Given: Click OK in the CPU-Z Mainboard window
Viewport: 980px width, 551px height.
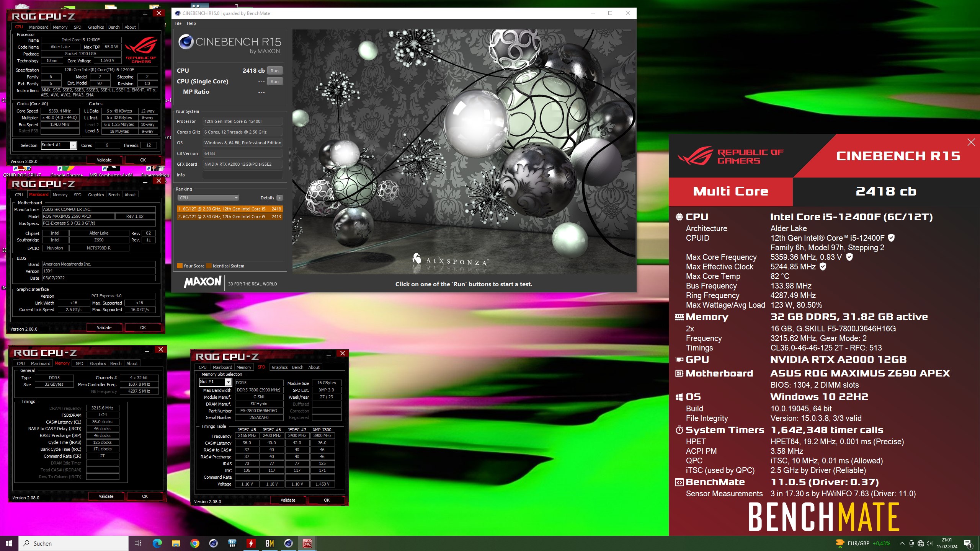Looking at the screenshot, I should [143, 328].
